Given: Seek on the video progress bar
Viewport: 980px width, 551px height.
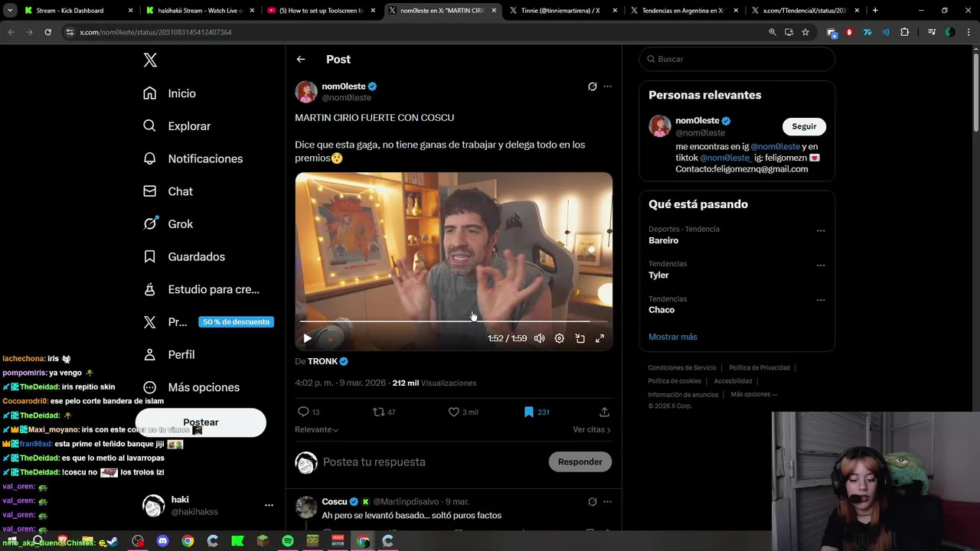Looking at the screenshot, I should coord(453,321).
